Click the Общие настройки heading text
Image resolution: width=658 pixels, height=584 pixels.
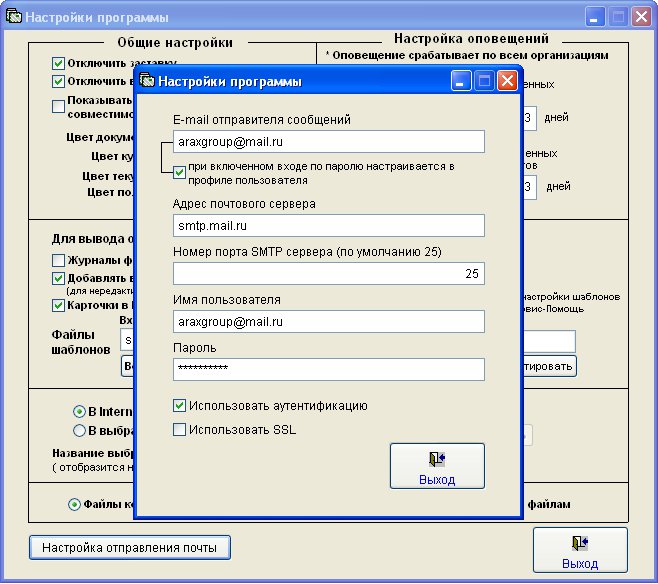coord(175,42)
